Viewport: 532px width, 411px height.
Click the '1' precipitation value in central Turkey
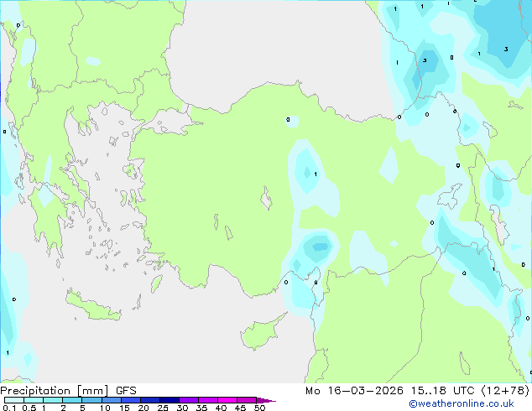pos(316,174)
